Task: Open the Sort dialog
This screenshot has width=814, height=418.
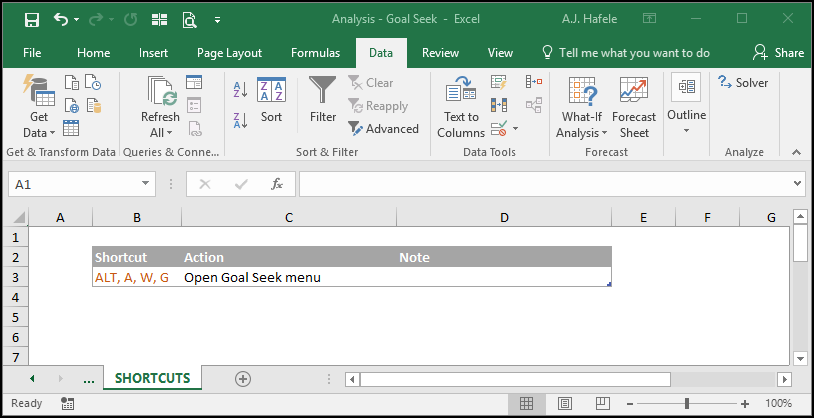Action: [x=272, y=100]
